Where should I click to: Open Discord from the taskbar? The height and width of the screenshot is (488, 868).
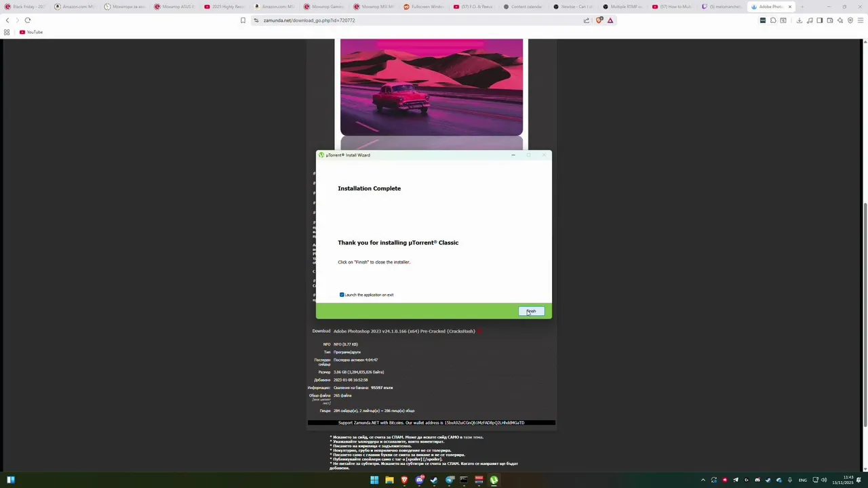(x=419, y=480)
